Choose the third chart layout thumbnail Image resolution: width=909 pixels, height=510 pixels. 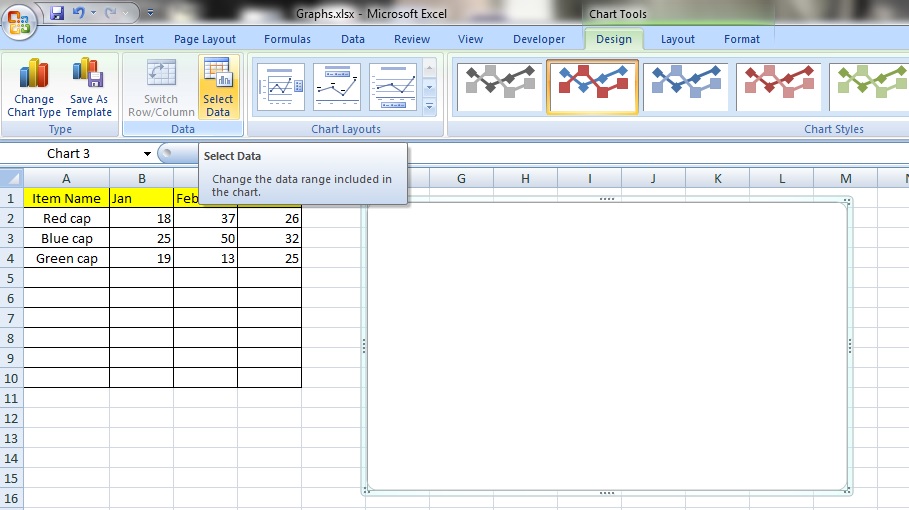(392, 87)
